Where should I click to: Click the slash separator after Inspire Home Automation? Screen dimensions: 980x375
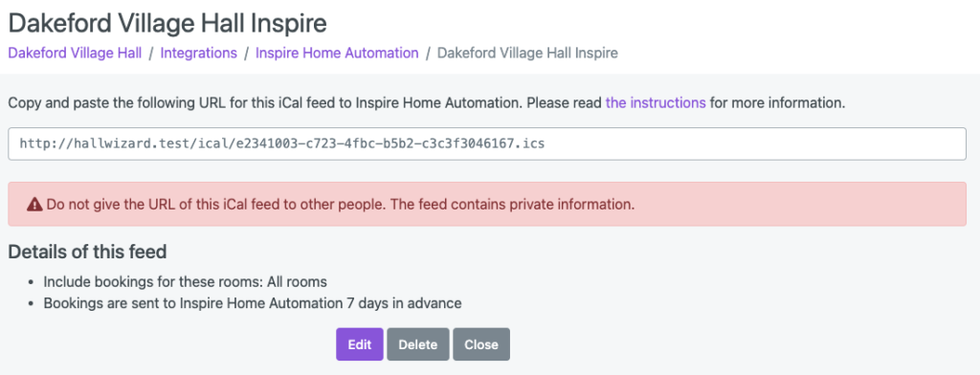(428, 54)
